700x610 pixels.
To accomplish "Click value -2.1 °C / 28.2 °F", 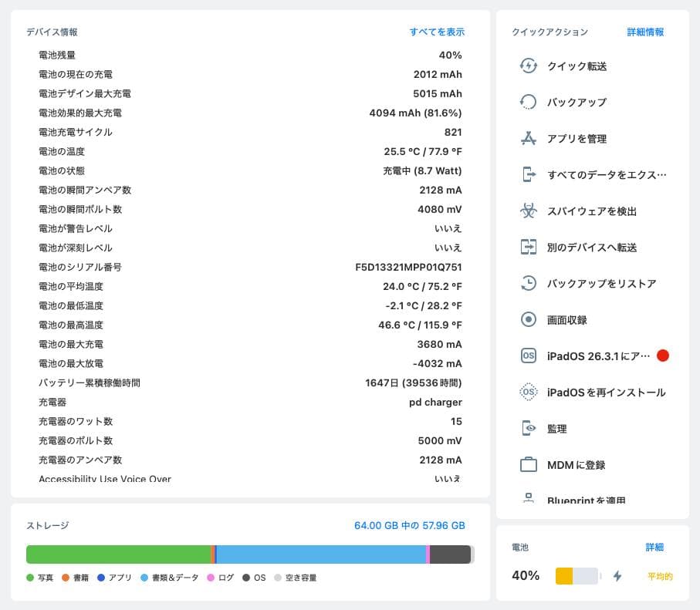I will [424, 305].
